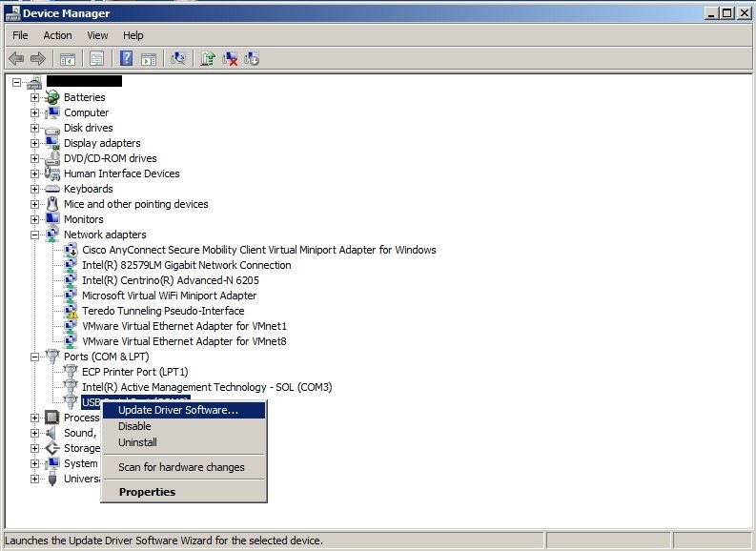Viewport: 756px width, 551px height.
Task: Click the DVD/CD-ROM drives category icon
Action: coord(52,158)
